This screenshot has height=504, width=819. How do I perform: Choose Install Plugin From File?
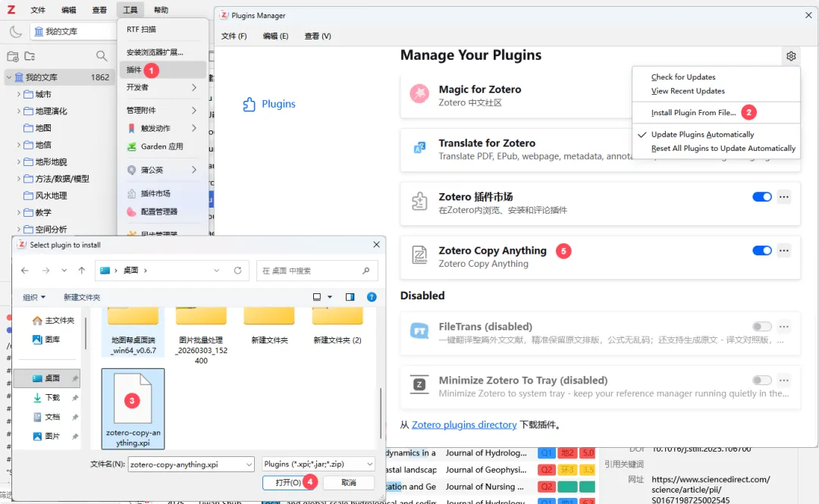[693, 112]
